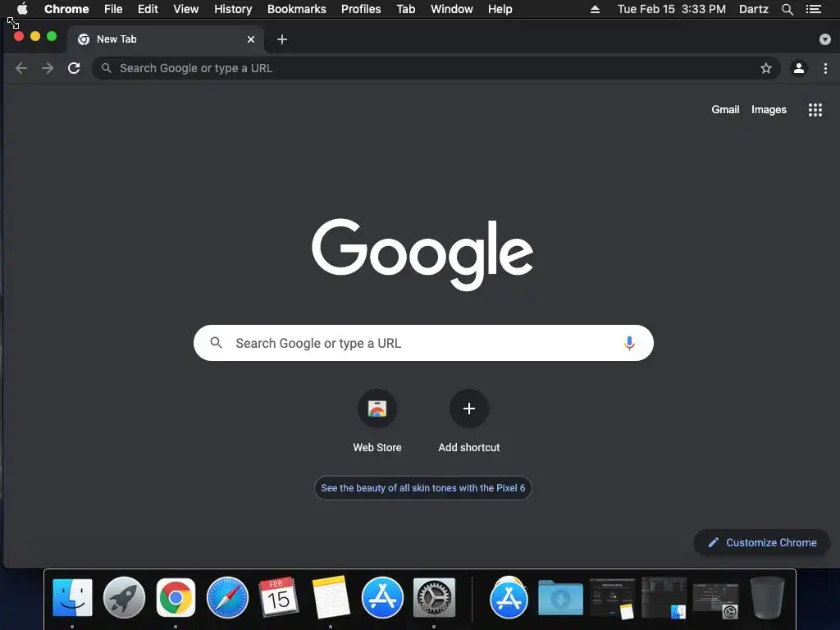Open Notes from the Dock

(331, 597)
